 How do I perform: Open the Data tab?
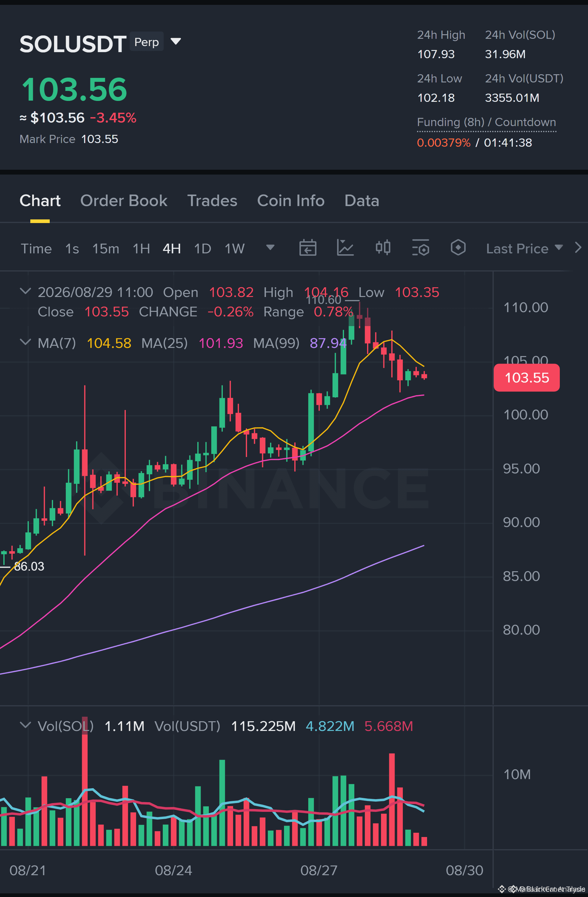362,201
